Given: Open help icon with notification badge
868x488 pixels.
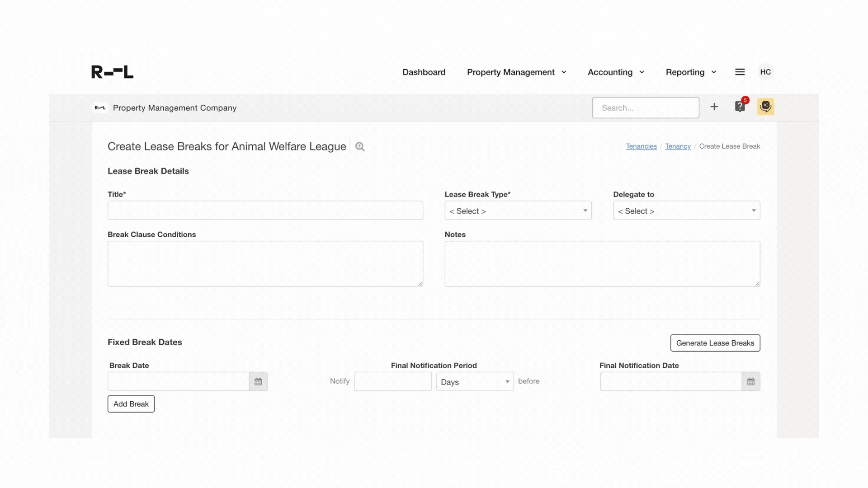Looking at the screenshot, I should pyautogui.click(x=740, y=107).
